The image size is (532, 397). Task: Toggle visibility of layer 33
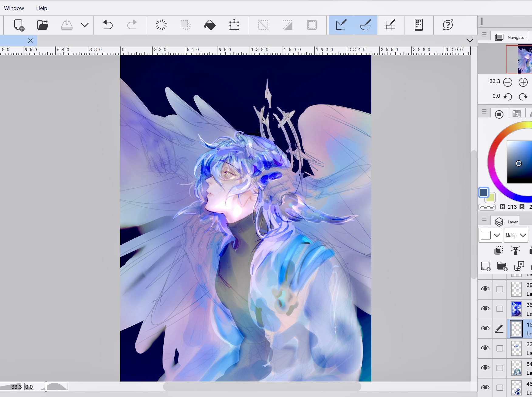coord(485,348)
